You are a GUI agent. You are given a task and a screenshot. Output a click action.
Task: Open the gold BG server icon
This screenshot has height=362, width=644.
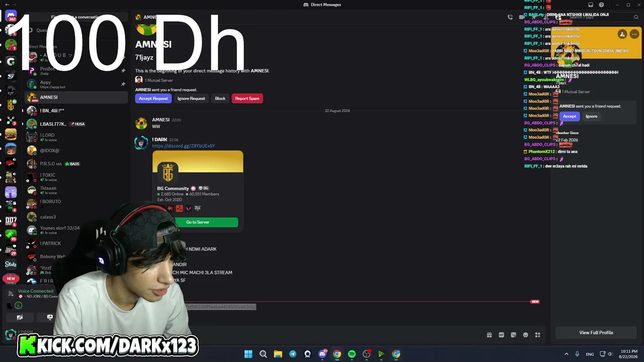click(11, 106)
